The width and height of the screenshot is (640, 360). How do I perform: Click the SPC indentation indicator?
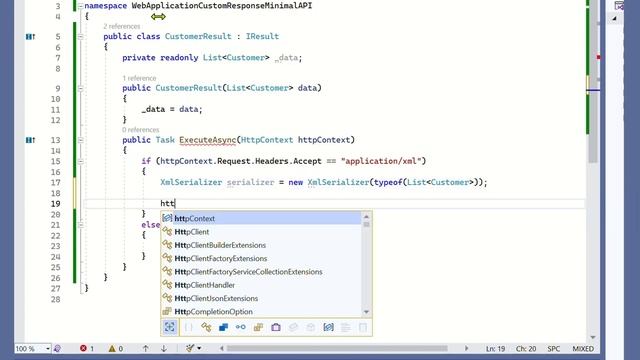tap(553, 349)
